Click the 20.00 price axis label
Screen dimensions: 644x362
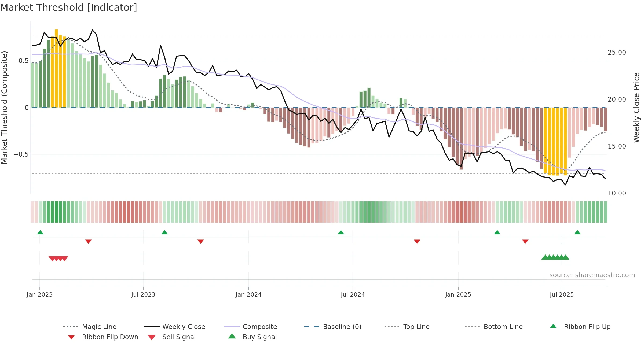(x=617, y=99)
